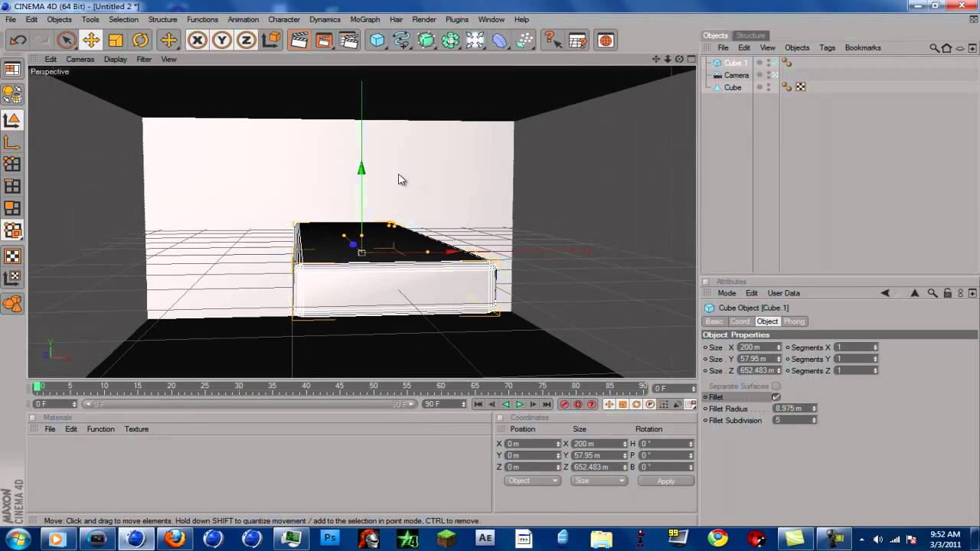Activate the Move tool in the top toolbar
This screenshot has width=980, height=551.
click(x=91, y=41)
